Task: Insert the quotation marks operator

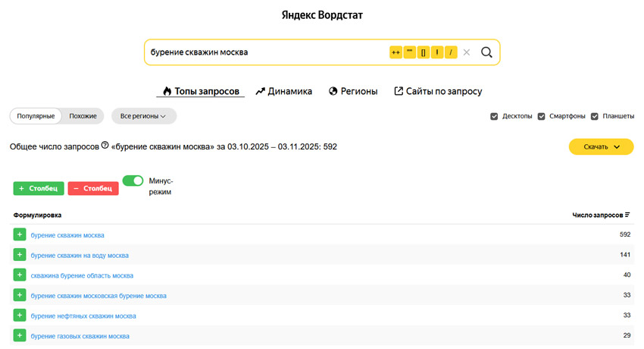Action: pyautogui.click(x=410, y=52)
